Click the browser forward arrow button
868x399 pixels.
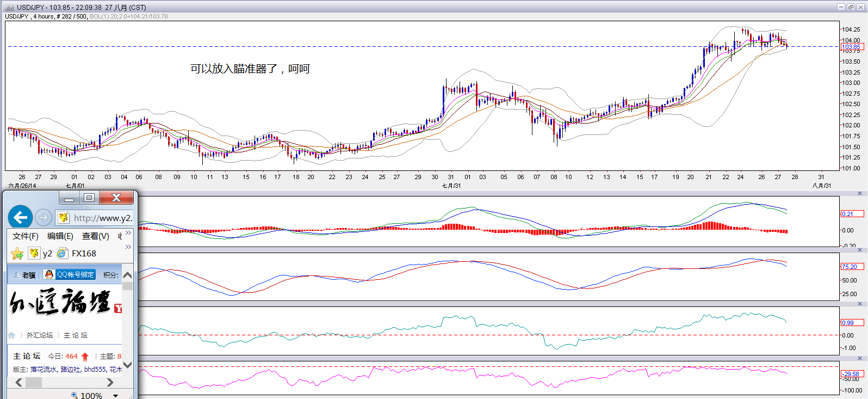point(44,218)
